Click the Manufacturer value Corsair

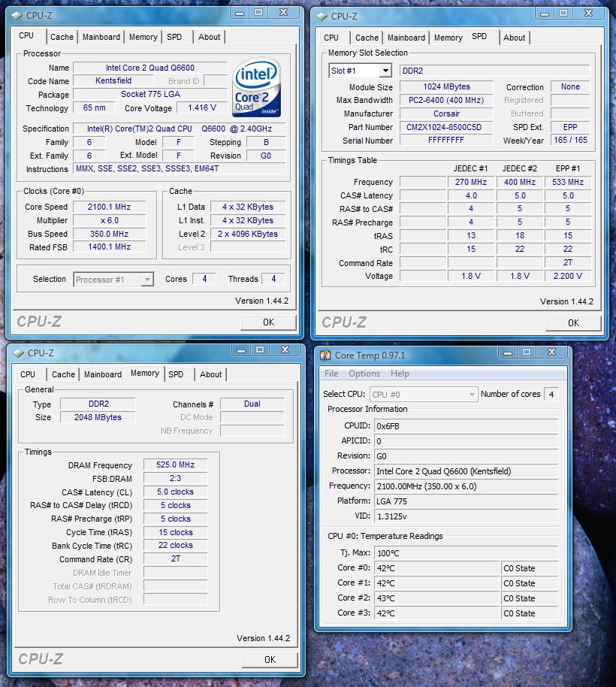(446, 114)
